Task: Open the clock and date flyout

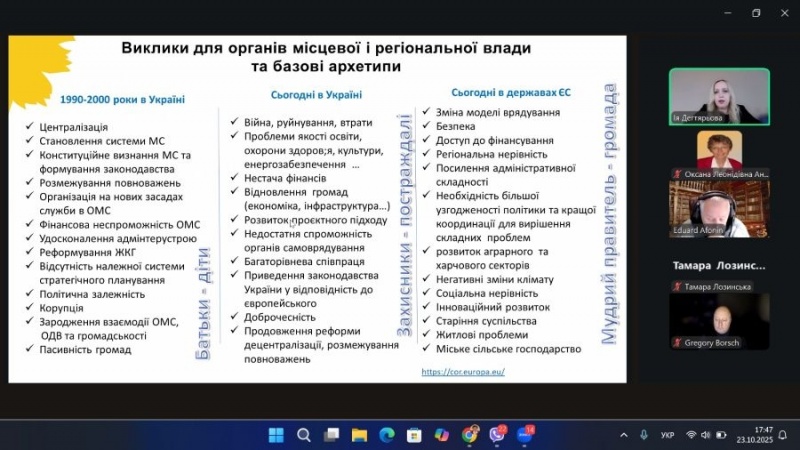Action: [x=754, y=435]
